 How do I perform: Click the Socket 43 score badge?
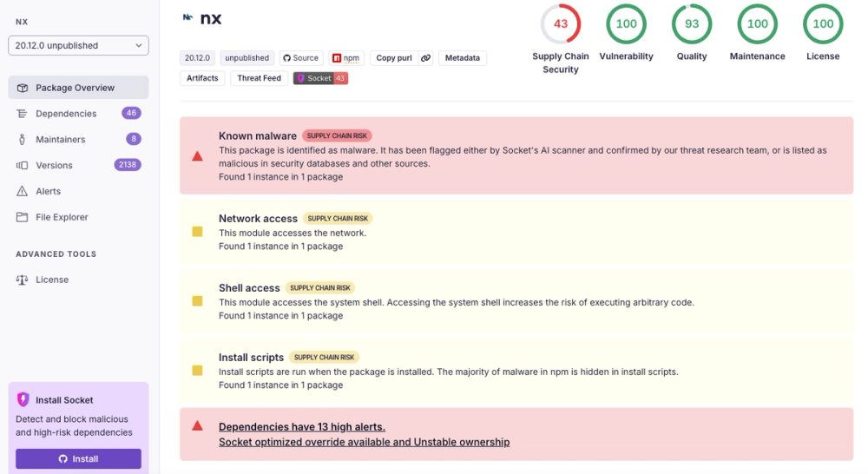click(320, 78)
